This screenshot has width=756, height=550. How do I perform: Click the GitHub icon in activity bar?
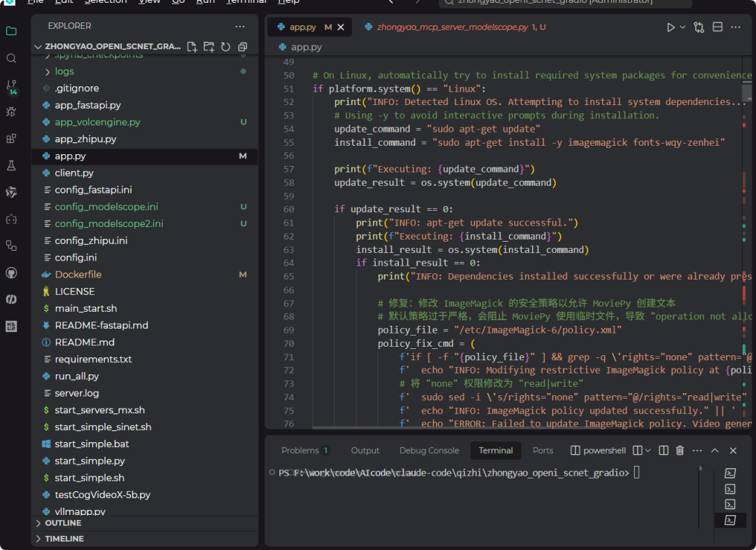click(x=11, y=272)
